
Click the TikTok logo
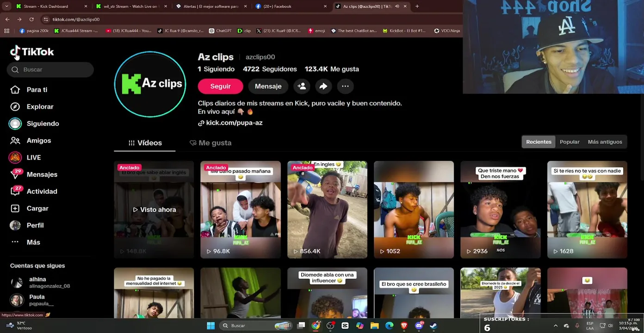(x=32, y=52)
